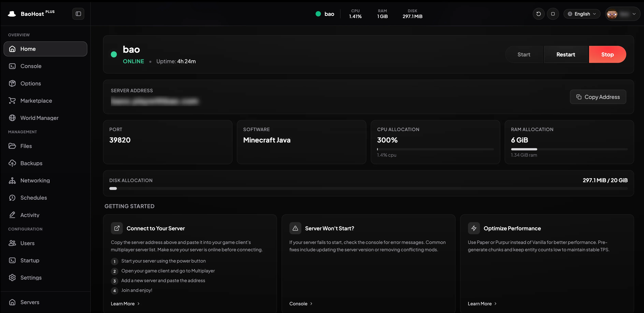
Task: Click the Minecraft Java software value
Action: (267, 140)
